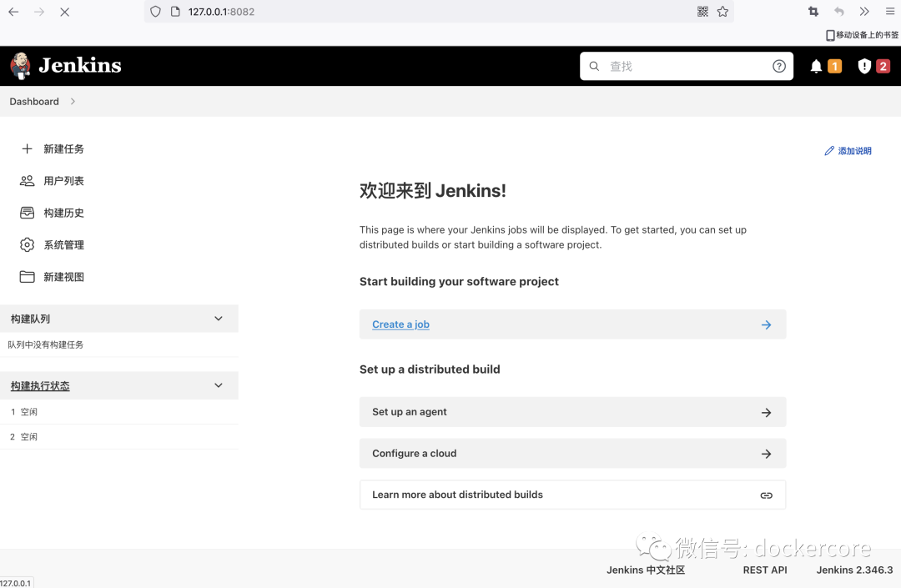The width and height of the screenshot is (901, 588).
Task: Click the 构建队列 panel header
Action: (119, 319)
